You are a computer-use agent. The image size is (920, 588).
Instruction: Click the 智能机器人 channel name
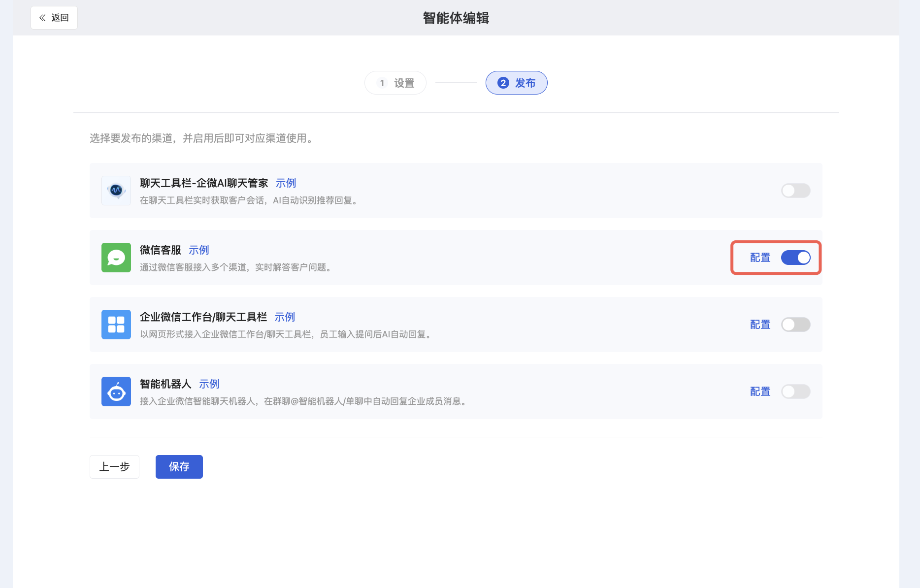pos(165,384)
